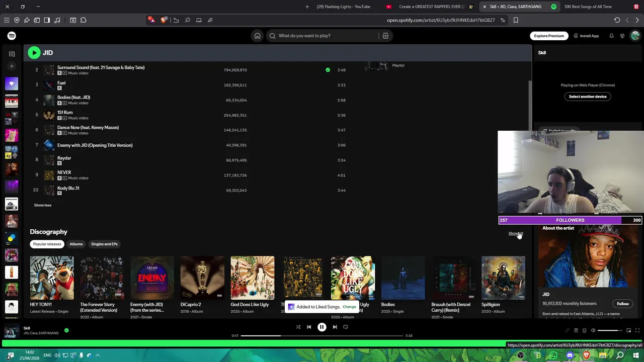
Task: Select the Popular releases filter chip
Action: pos(47,244)
